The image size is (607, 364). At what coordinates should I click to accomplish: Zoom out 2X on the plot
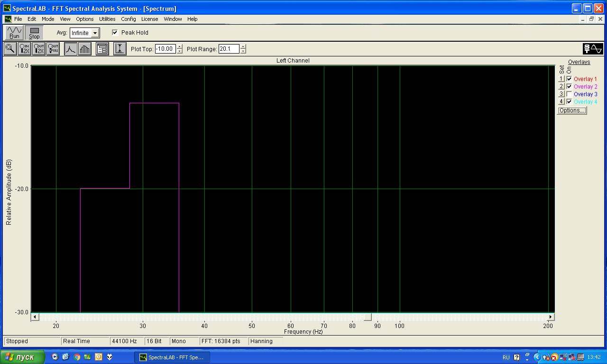(x=39, y=49)
